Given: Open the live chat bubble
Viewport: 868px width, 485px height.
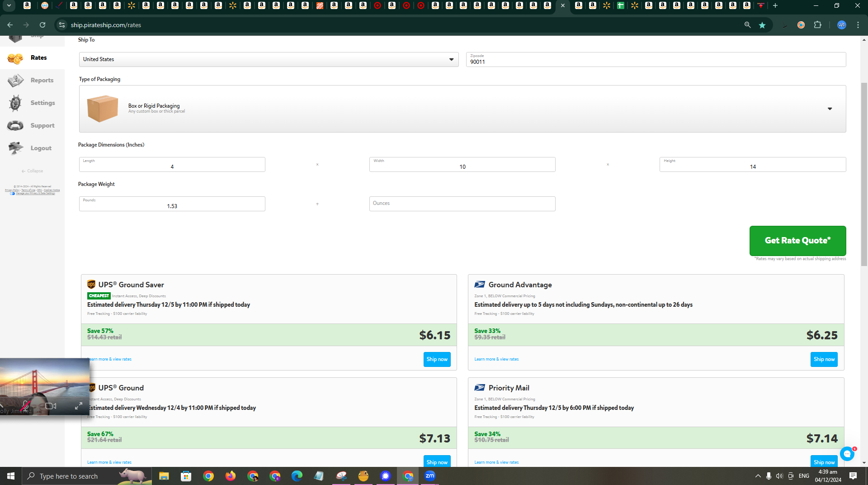Looking at the screenshot, I should click(x=847, y=453).
